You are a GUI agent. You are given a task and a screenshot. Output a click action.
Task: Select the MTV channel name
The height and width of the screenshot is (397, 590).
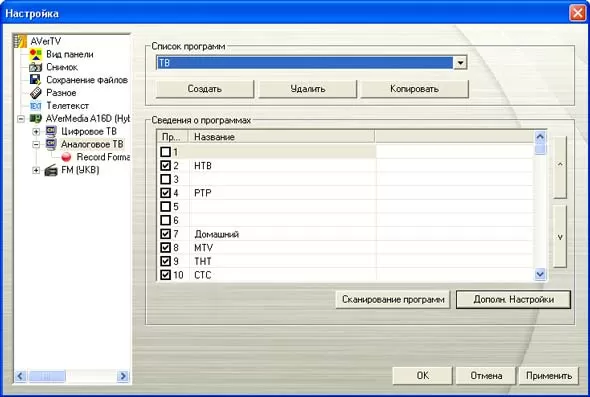click(204, 248)
